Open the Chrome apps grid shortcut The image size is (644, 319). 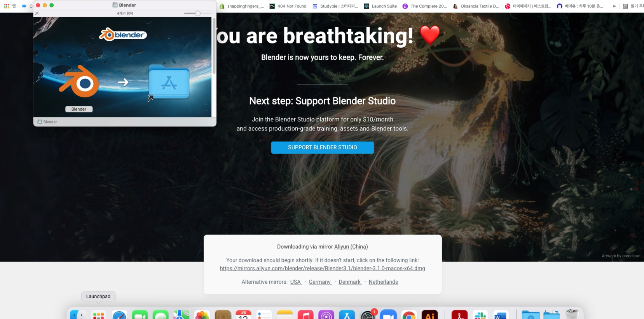click(7, 6)
